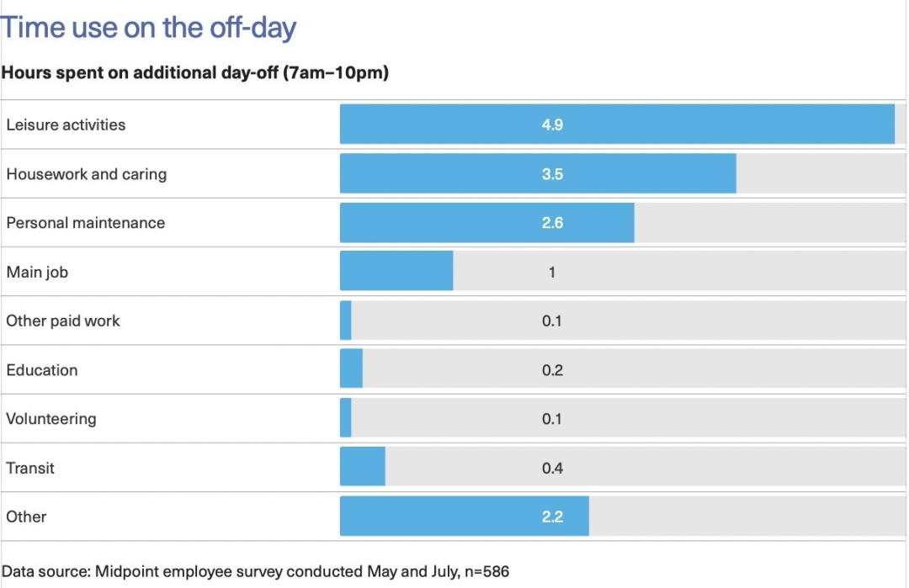This screenshot has width=909, height=588.
Task: Click the "Leisure activities" row label
Action: (66, 124)
